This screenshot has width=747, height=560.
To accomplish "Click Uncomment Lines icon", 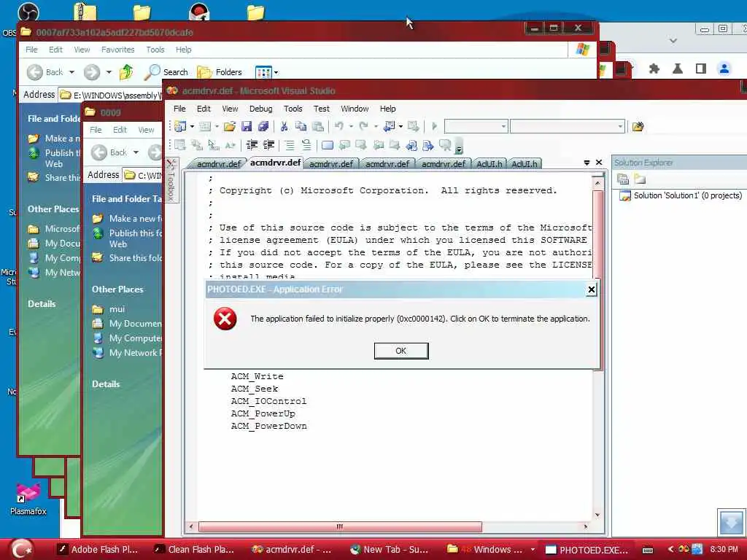I will pos(306,145).
